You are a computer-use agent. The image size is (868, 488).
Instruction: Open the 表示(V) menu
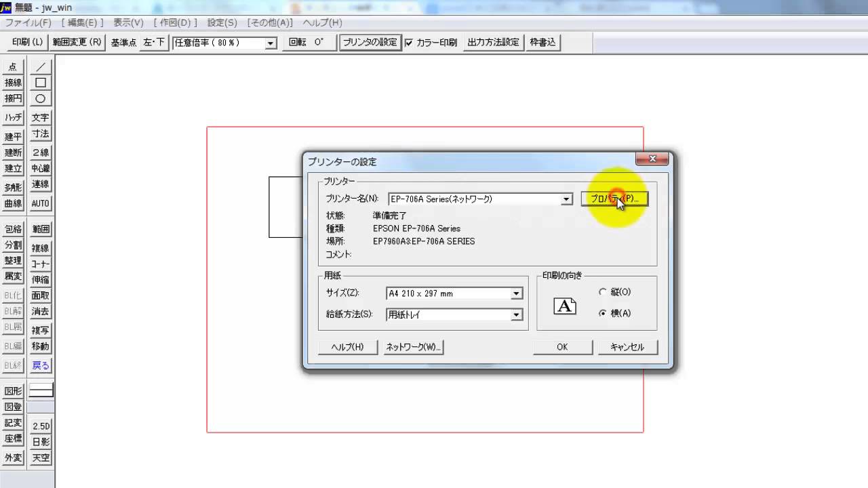(x=128, y=22)
